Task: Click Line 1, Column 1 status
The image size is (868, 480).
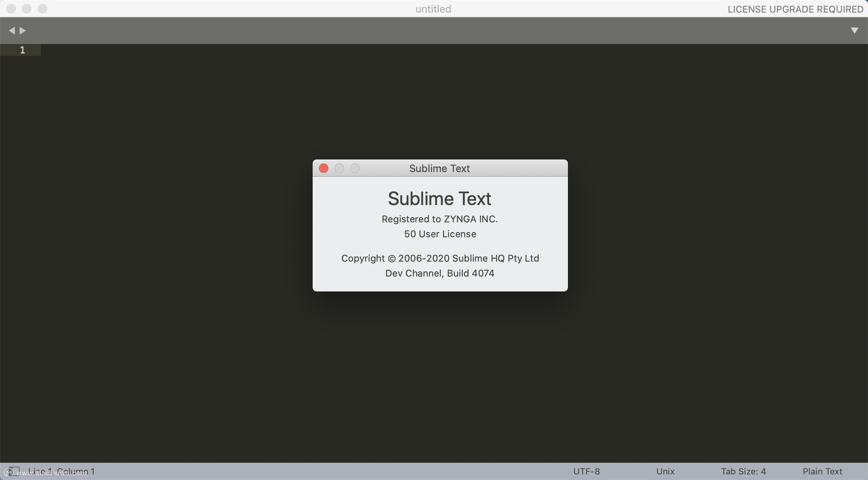Action: click(x=61, y=471)
